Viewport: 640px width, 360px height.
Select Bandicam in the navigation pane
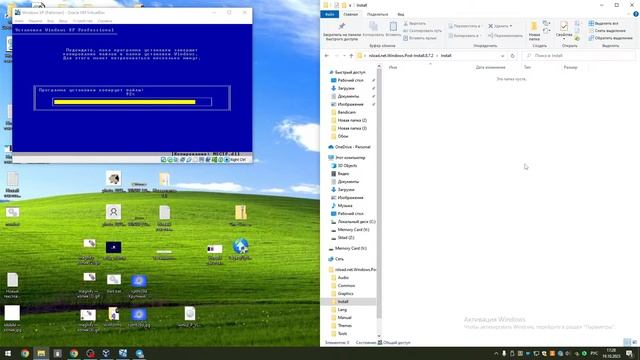coord(347,112)
